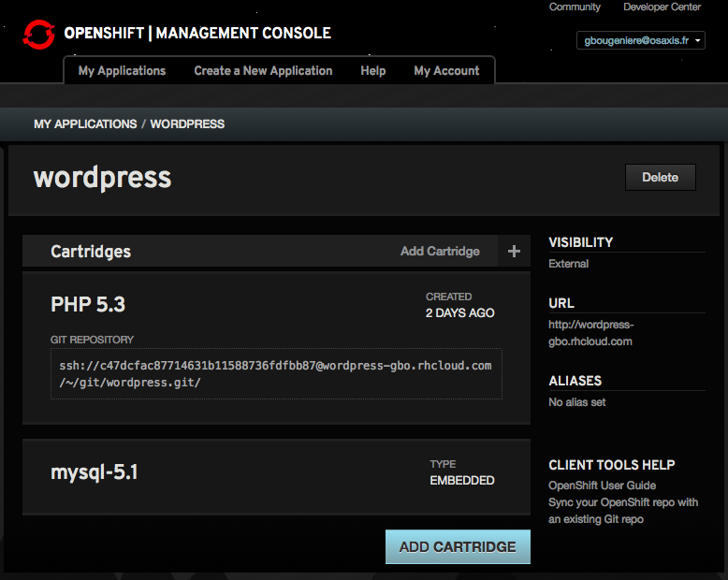Open the Help tab

pos(373,70)
